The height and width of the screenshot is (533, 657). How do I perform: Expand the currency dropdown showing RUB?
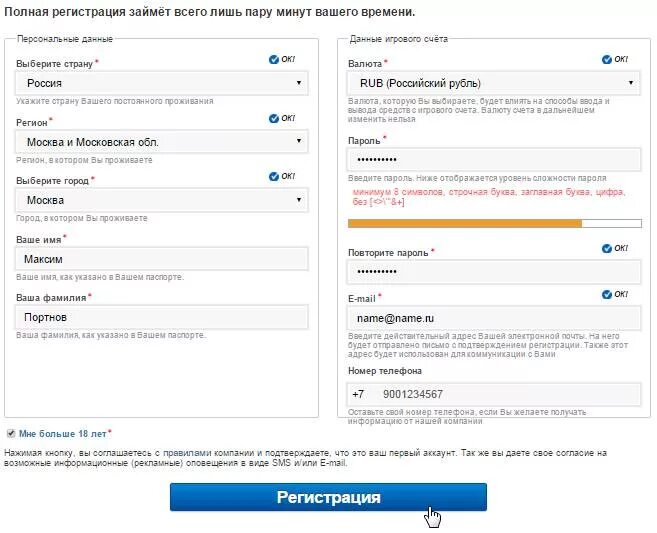pos(494,83)
